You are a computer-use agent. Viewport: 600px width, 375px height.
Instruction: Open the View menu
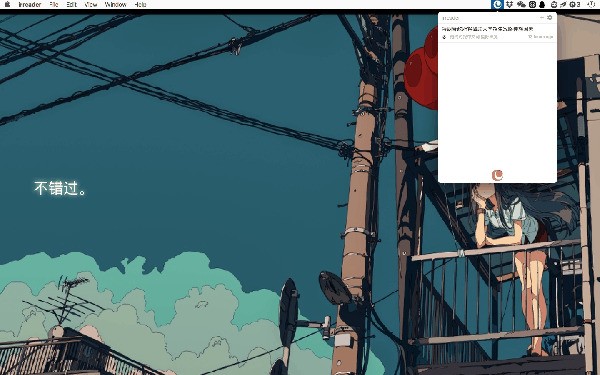tap(91, 5)
